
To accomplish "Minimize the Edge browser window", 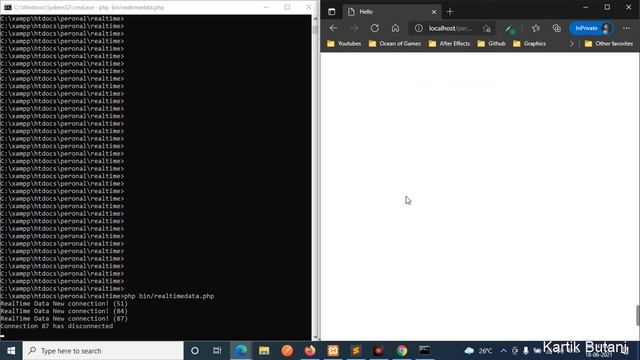I will 586,7.
